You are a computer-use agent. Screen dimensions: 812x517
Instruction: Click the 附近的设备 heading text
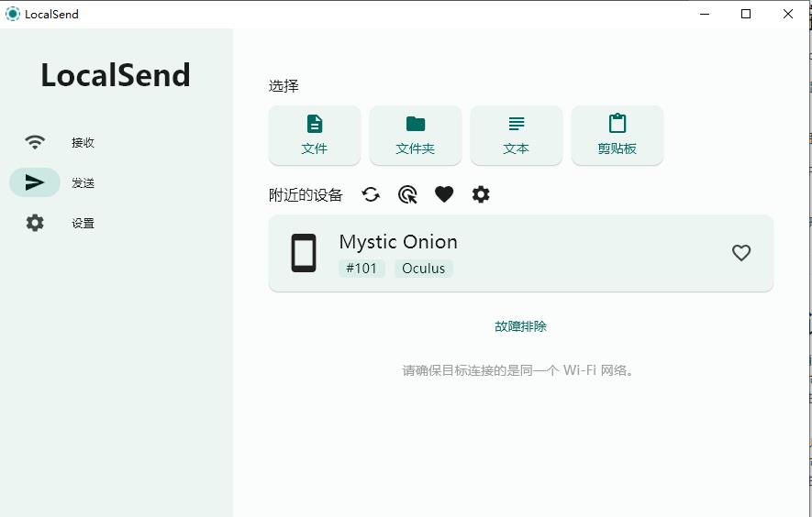pyautogui.click(x=306, y=195)
